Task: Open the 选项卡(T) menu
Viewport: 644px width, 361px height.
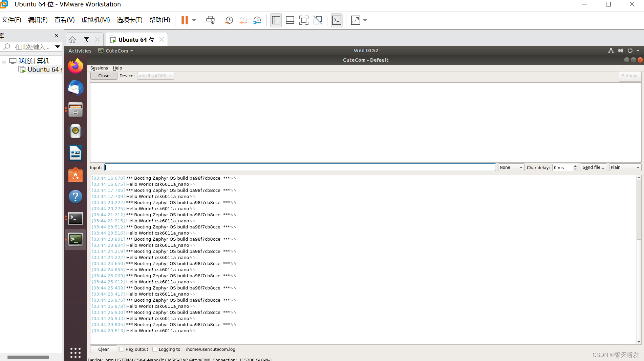Action: click(x=130, y=20)
